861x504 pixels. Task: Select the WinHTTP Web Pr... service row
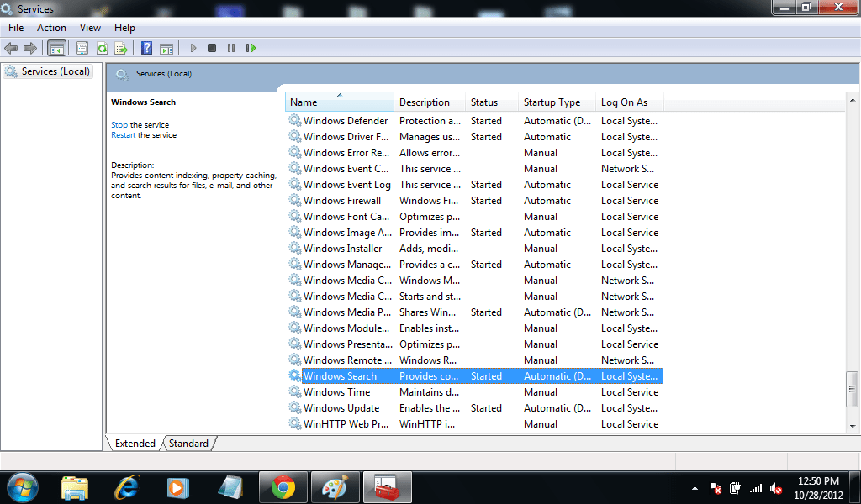pyautogui.click(x=474, y=423)
